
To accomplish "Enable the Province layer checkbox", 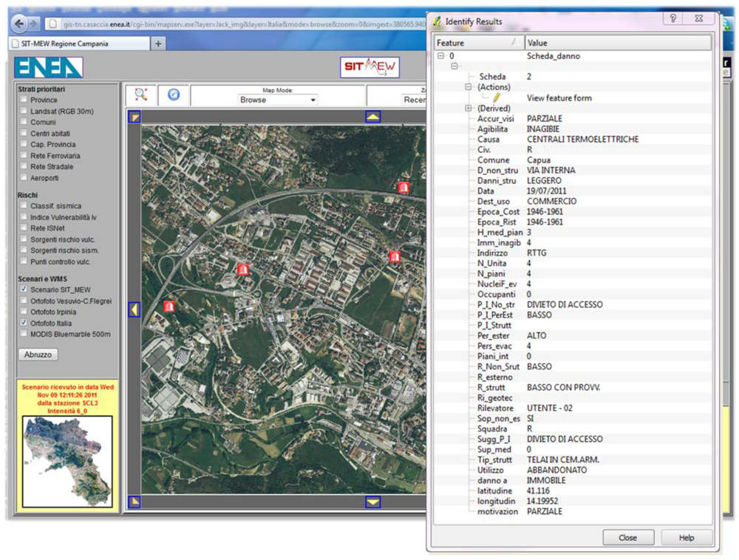I will click(x=24, y=100).
